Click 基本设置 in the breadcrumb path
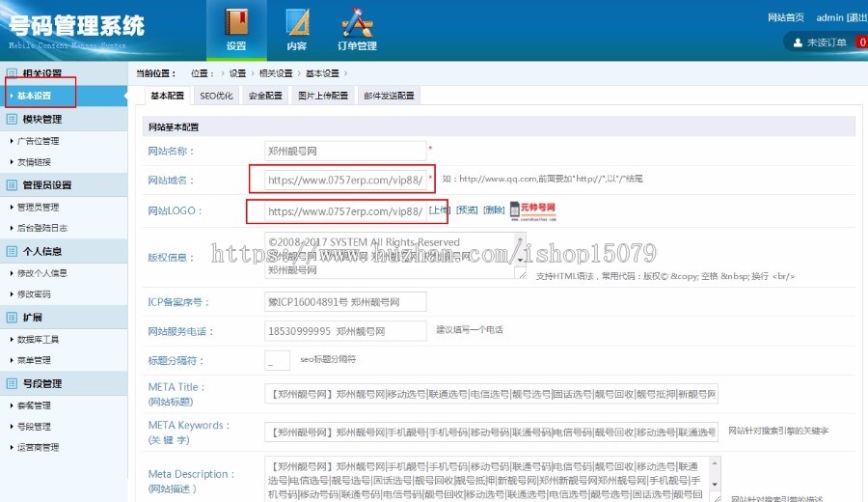The image size is (868, 502). coord(322,73)
